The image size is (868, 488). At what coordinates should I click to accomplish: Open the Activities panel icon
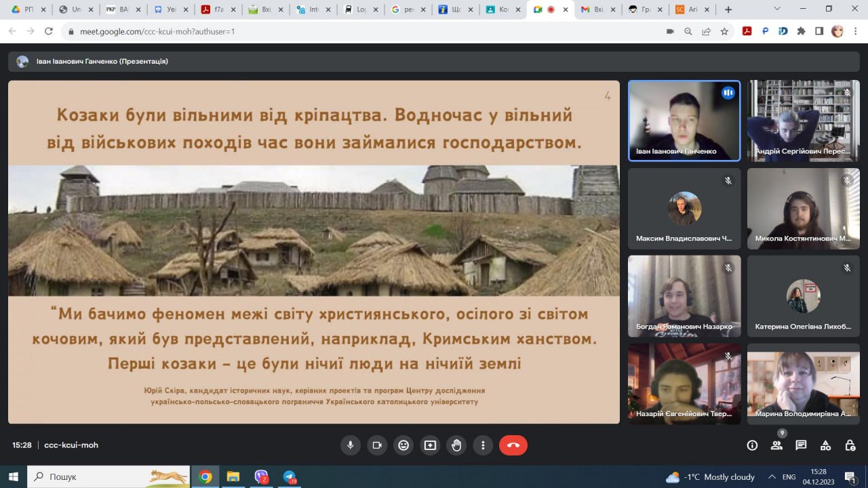[825, 445]
